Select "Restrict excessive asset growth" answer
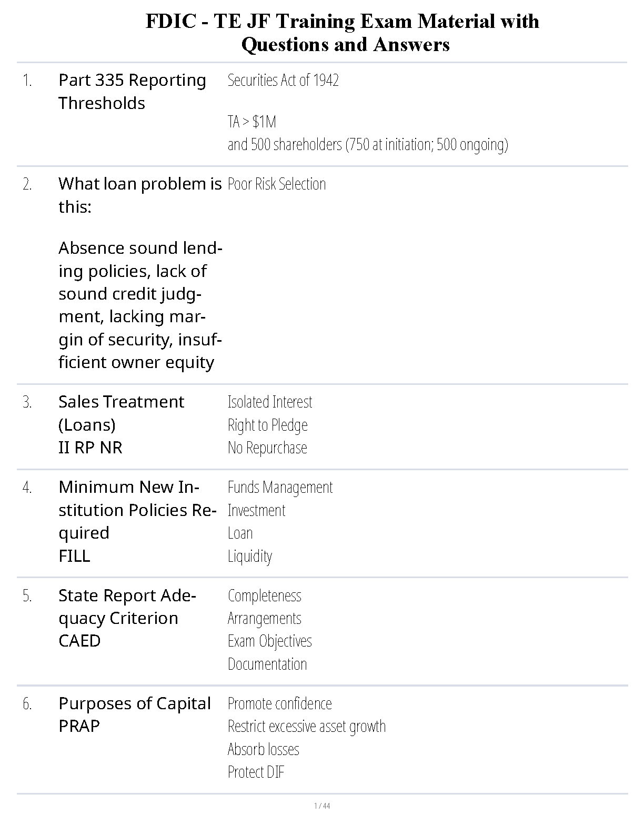644x834 pixels. (306, 727)
